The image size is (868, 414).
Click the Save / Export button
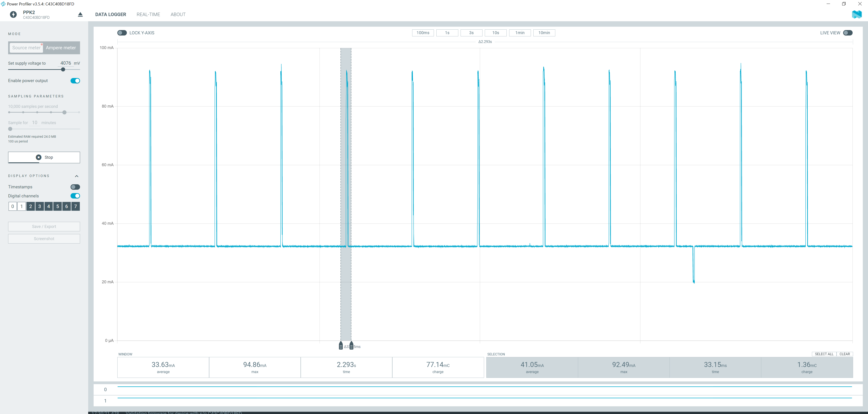(44, 226)
